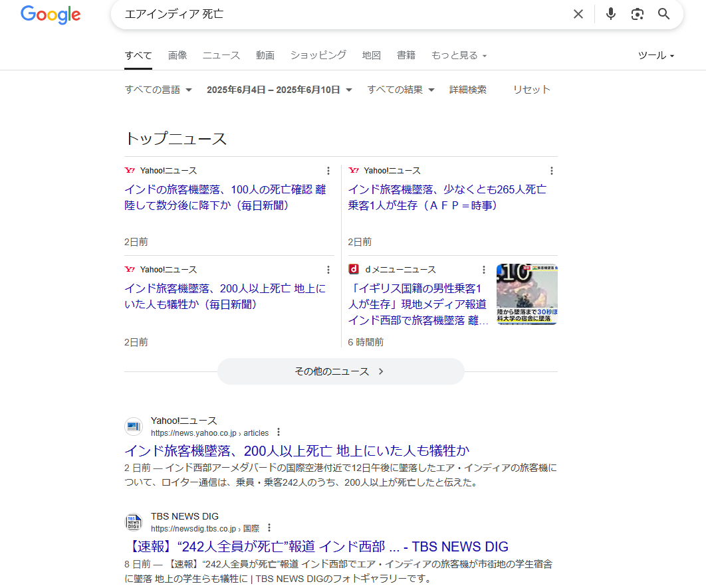
Task: Click the plane crash news thumbnail image
Action: coord(527,294)
